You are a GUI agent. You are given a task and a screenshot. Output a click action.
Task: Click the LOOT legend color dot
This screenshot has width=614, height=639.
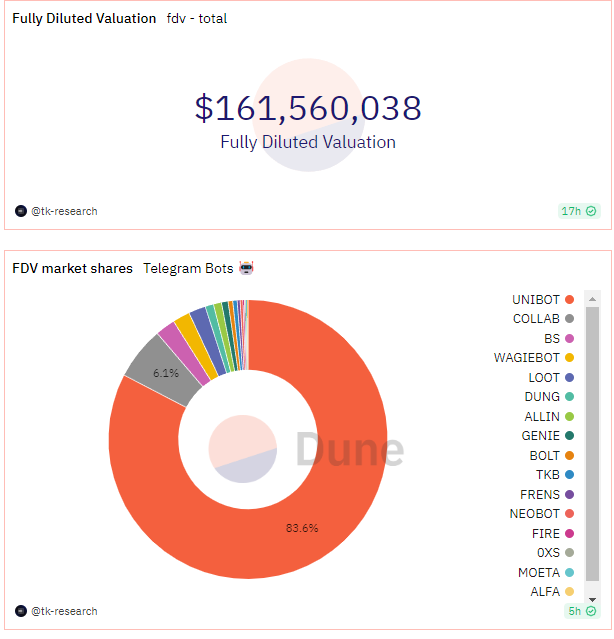569,378
